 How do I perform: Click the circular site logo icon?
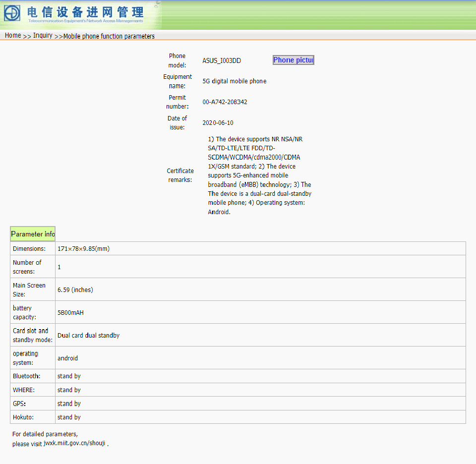[12, 13]
